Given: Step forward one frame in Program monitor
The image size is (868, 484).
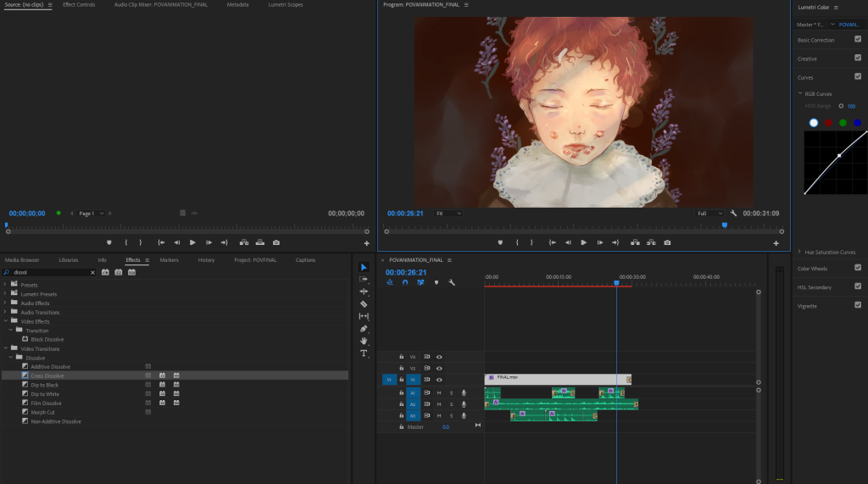Looking at the screenshot, I should 599,242.
